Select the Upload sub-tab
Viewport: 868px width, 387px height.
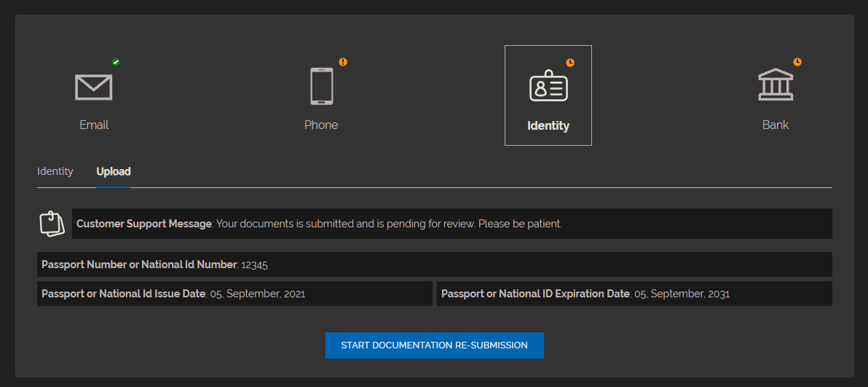click(114, 171)
